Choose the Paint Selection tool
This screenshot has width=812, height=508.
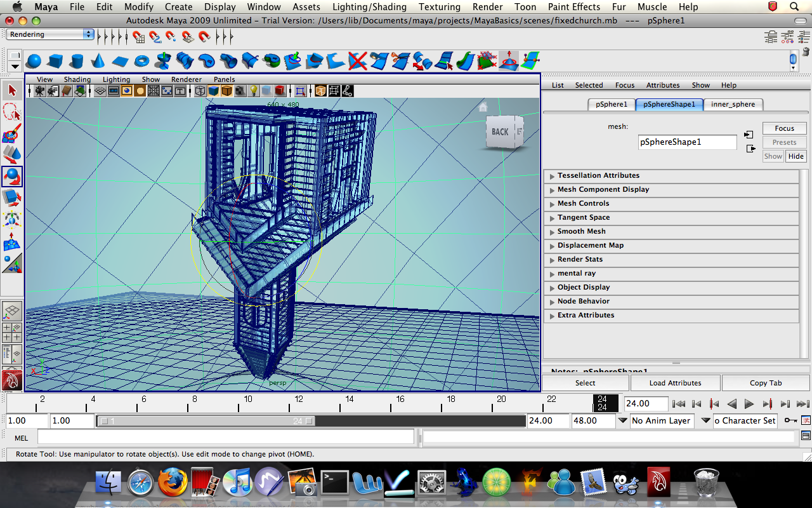[x=12, y=133]
